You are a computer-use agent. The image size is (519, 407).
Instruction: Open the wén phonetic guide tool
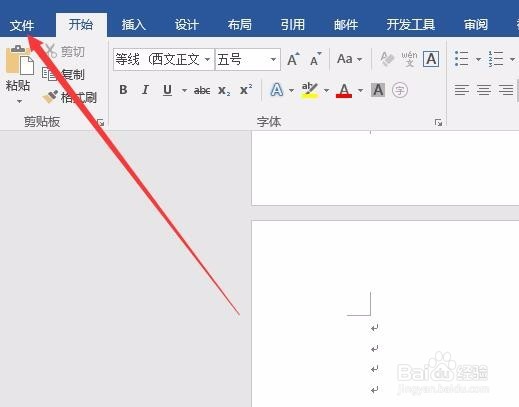pos(409,59)
